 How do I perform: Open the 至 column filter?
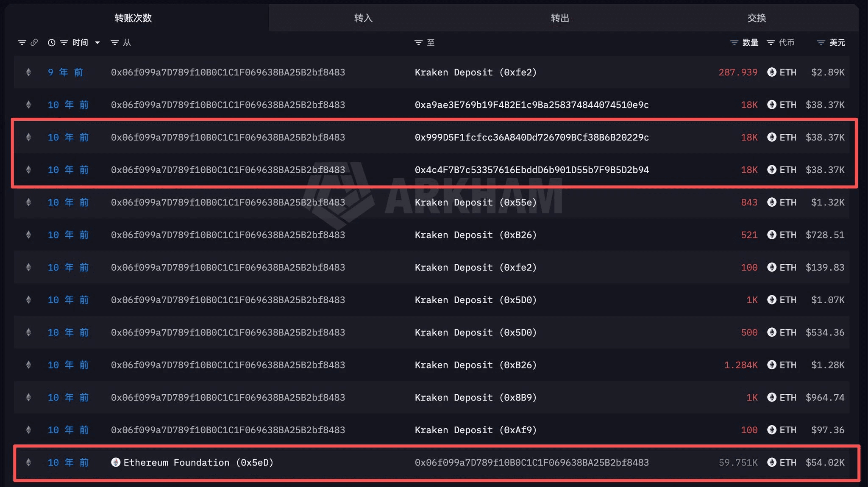(x=418, y=43)
